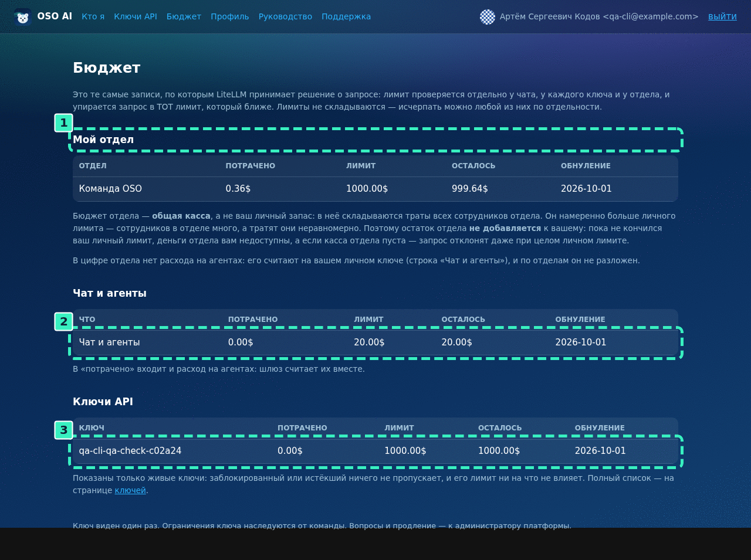Click the «КЛЮЧ» column header
Viewport: 751px width, 560px height.
pyautogui.click(x=92, y=428)
